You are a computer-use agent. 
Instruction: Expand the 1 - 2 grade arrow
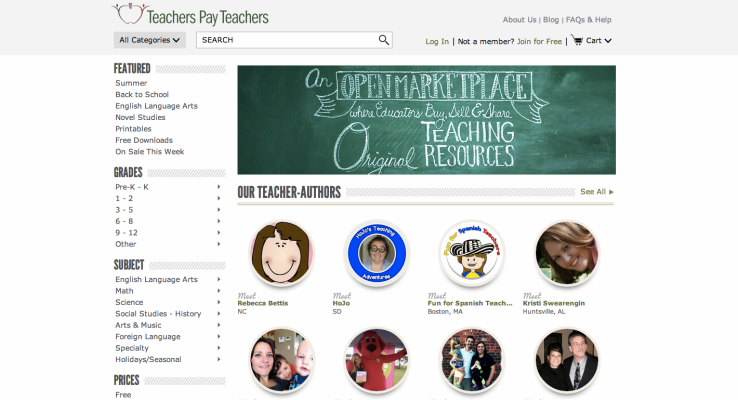(x=219, y=198)
